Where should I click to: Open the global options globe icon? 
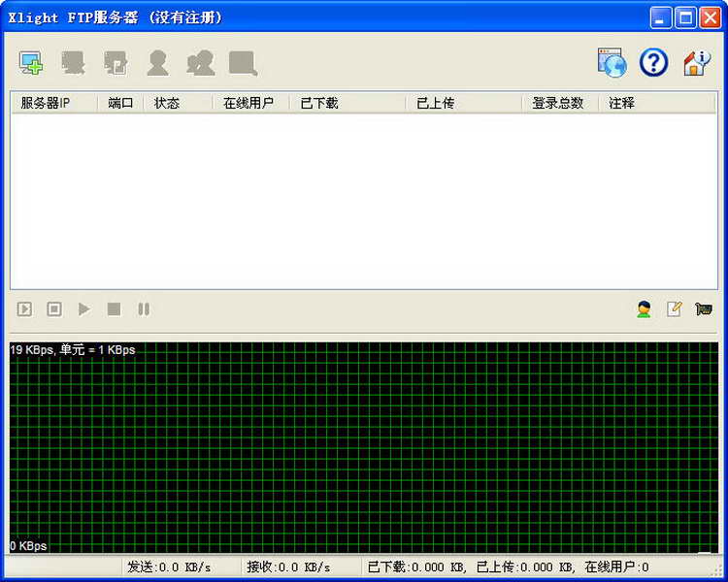pyautogui.click(x=612, y=63)
